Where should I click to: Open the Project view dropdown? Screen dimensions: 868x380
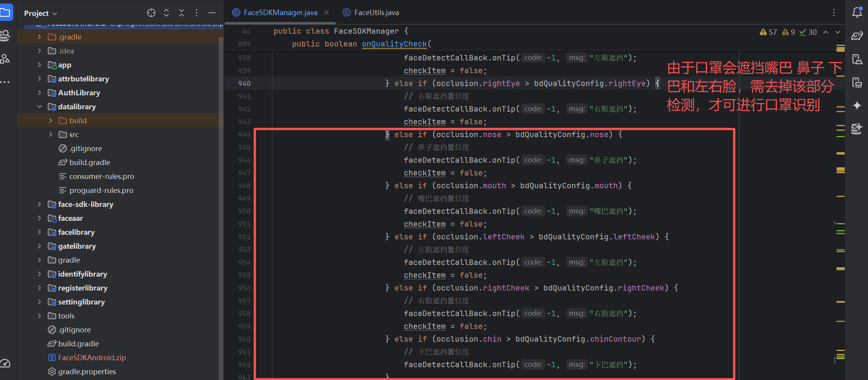(40, 13)
